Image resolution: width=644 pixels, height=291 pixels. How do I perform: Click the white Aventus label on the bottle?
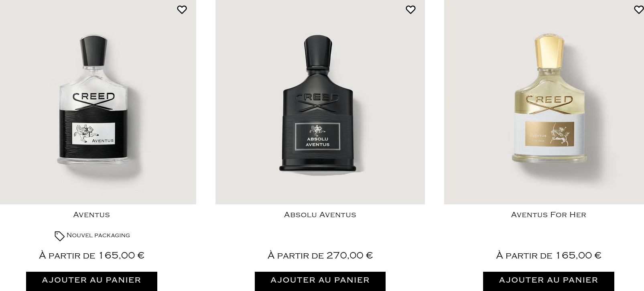[93, 133]
